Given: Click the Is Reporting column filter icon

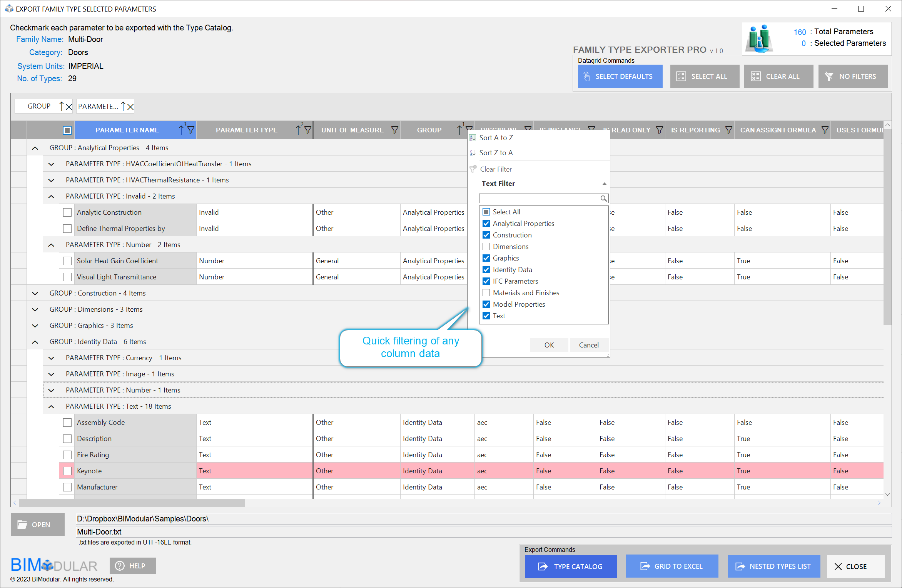Looking at the screenshot, I should [728, 130].
